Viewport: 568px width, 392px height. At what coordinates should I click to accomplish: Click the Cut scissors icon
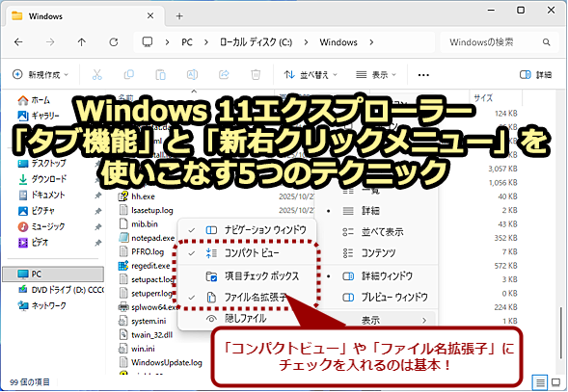point(96,75)
